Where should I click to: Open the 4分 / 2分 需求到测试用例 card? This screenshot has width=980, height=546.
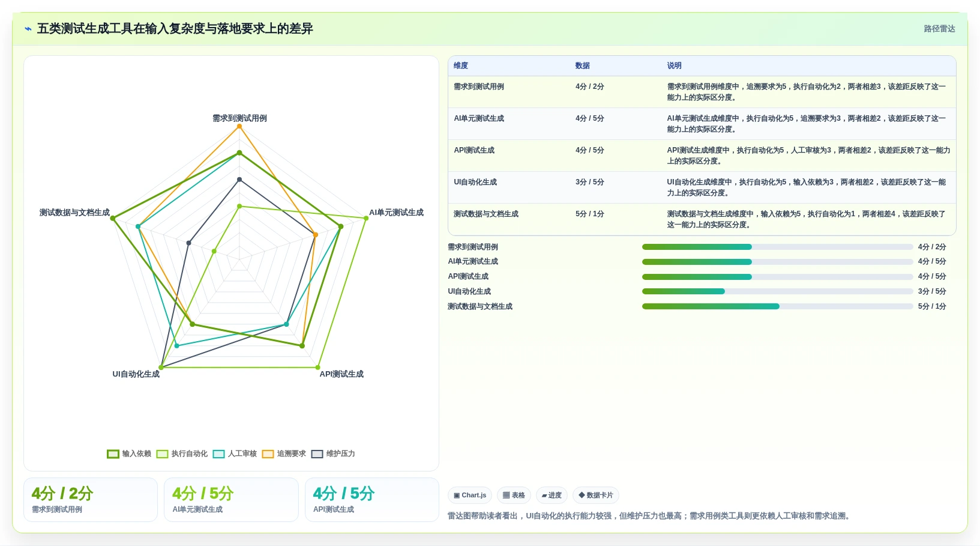(x=91, y=500)
